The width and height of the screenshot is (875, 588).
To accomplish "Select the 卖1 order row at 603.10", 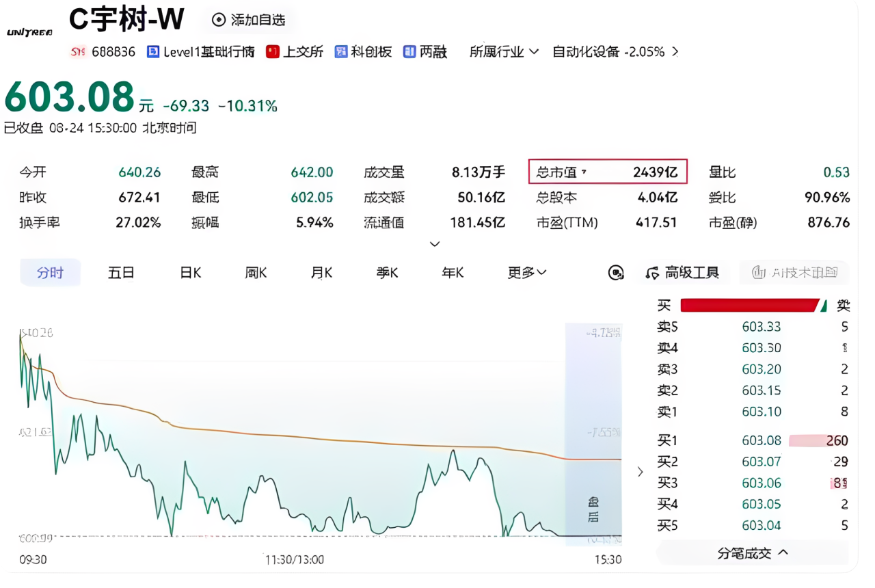I will [x=752, y=412].
